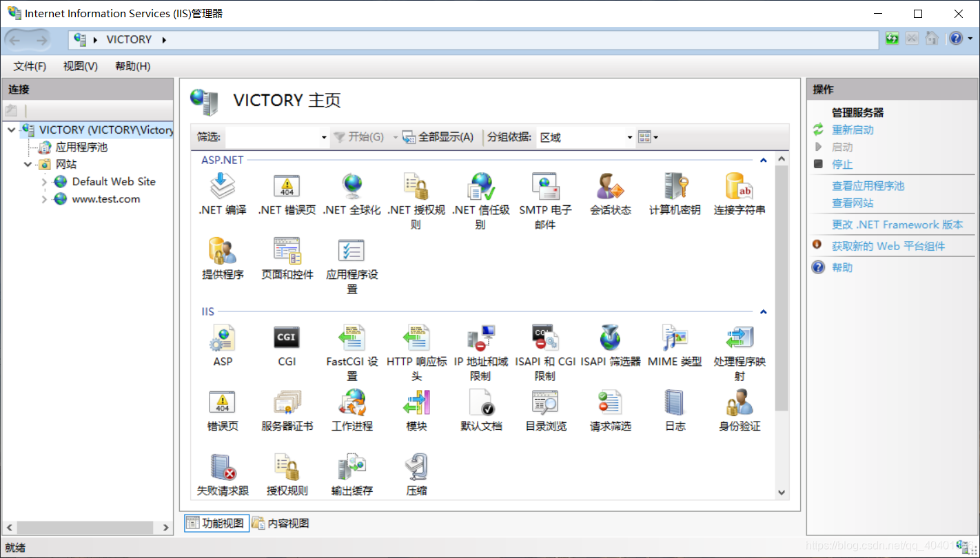
Task: Open ISAPI 和 CGI 限制 feature
Action: point(545,338)
